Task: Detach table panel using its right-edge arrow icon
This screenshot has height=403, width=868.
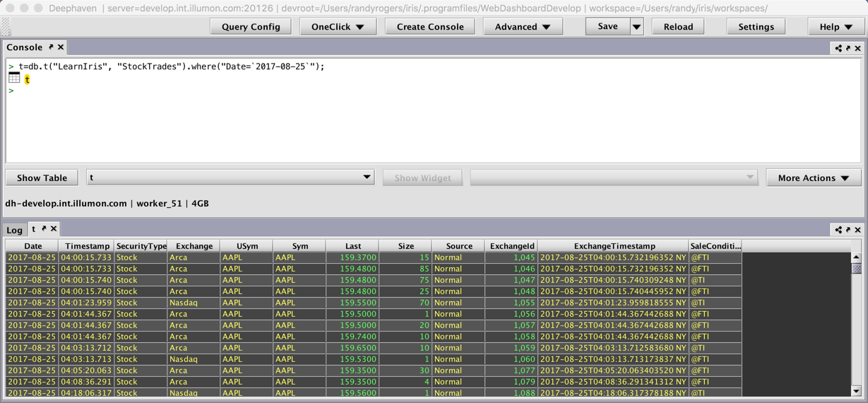Action: [x=848, y=230]
